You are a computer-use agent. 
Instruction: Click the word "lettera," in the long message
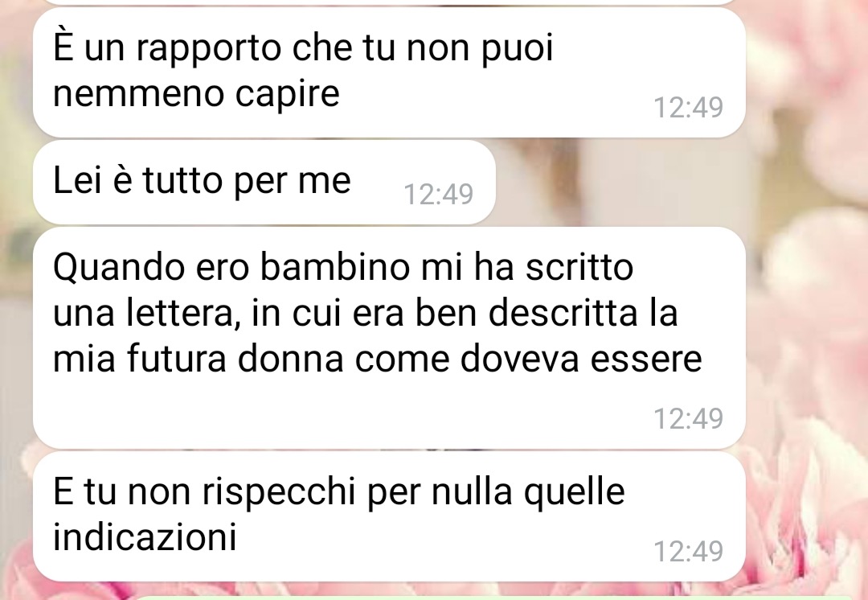tap(184, 312)
